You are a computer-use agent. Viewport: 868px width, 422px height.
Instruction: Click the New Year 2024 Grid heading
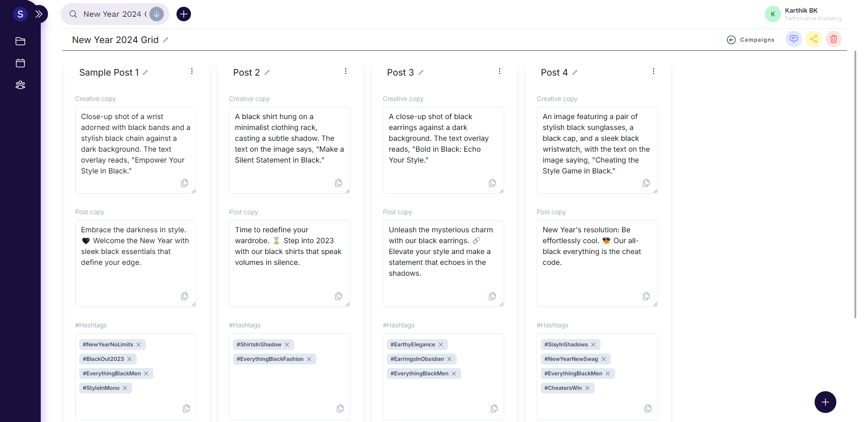pos(115,40)
